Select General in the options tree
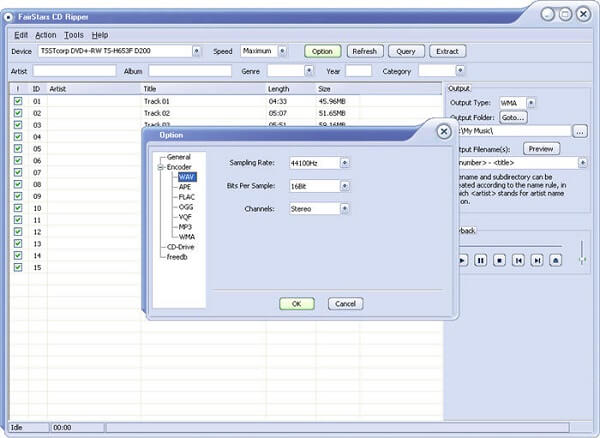The height and width of the screenshot is (438, 600). pos(178,157)
